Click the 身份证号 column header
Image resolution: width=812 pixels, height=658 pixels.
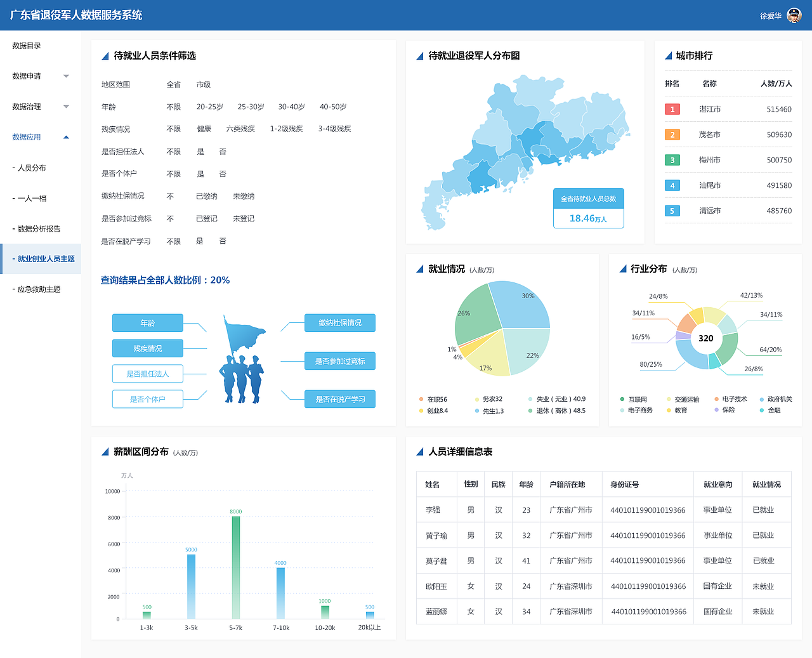point(625,484)
